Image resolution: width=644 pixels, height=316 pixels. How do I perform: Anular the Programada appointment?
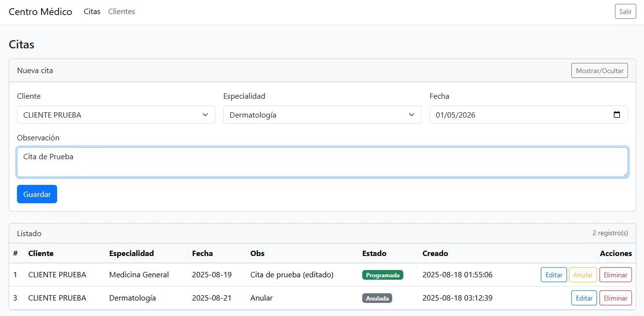(583, 274)
